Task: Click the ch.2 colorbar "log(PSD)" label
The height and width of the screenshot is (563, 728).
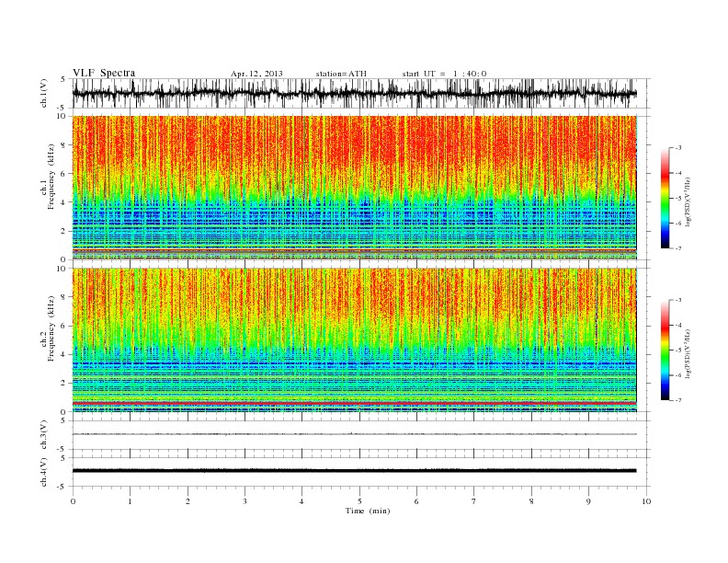Action: [688, 352]
